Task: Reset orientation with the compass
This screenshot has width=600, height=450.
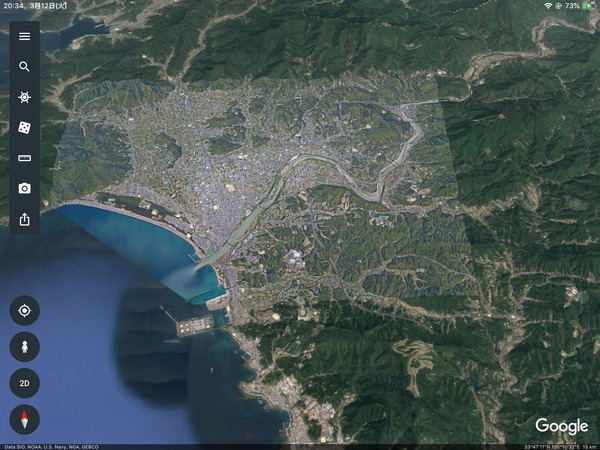Action: coord(24,419)
